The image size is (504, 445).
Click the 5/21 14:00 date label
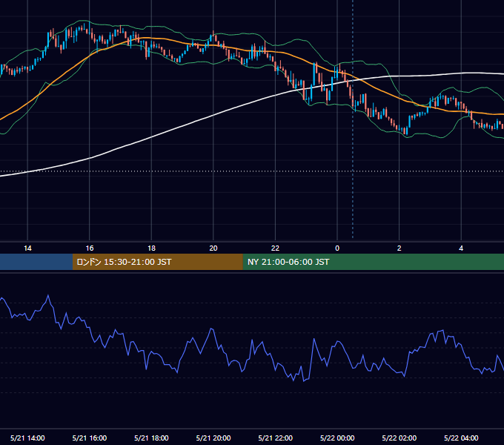[x=27, y=438]
